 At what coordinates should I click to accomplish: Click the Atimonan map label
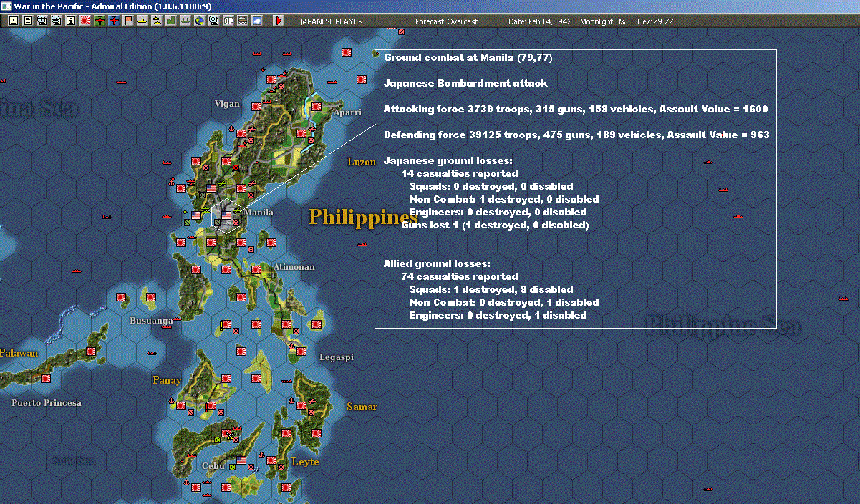coord(294,267)
